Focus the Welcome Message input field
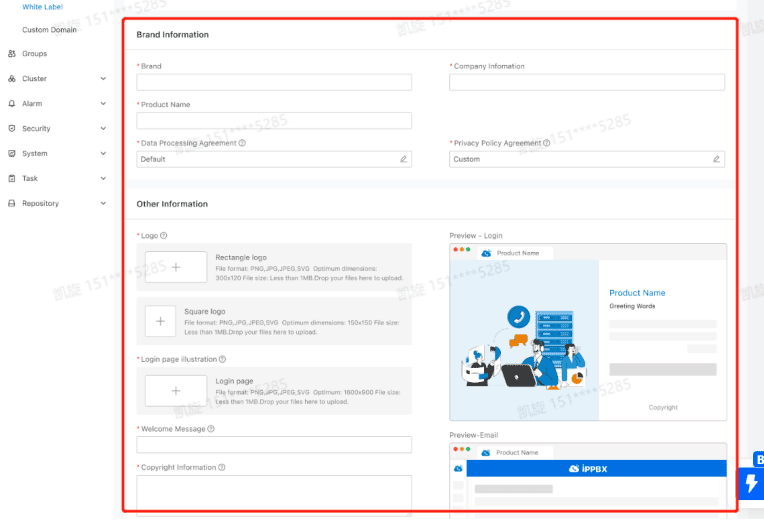Image resolution: width=764 pixels, height=520 pixels. [274, 444]
